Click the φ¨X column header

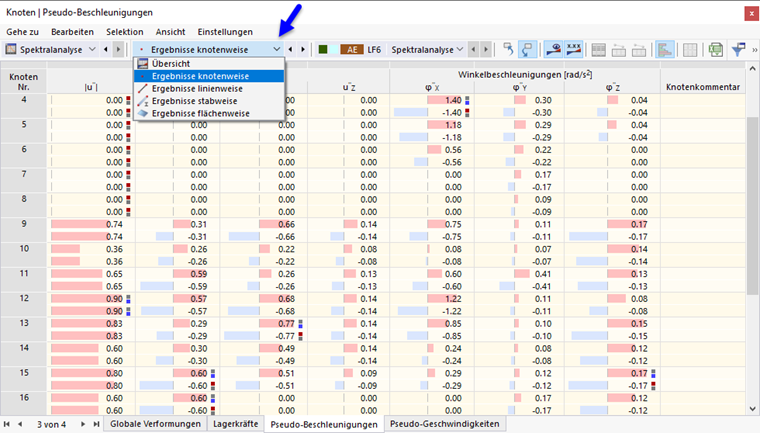pyautogui.click(x=432, y=87)
